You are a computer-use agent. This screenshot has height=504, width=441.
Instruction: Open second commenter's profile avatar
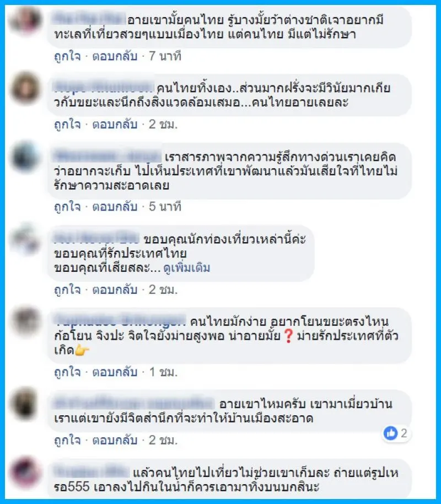coord(26,88)
